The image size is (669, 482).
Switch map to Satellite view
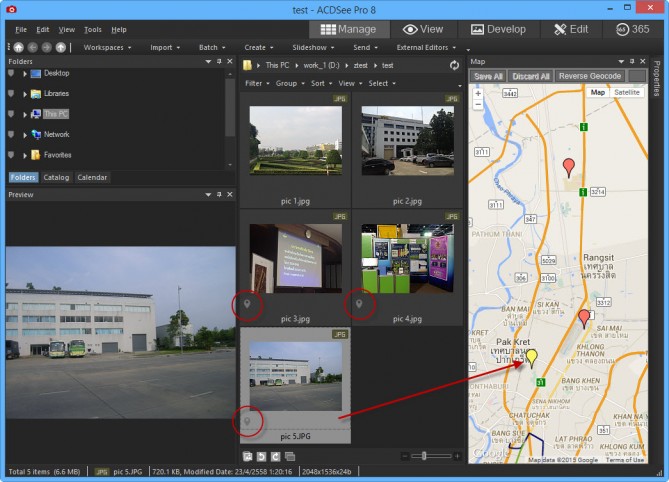(627, 93)
